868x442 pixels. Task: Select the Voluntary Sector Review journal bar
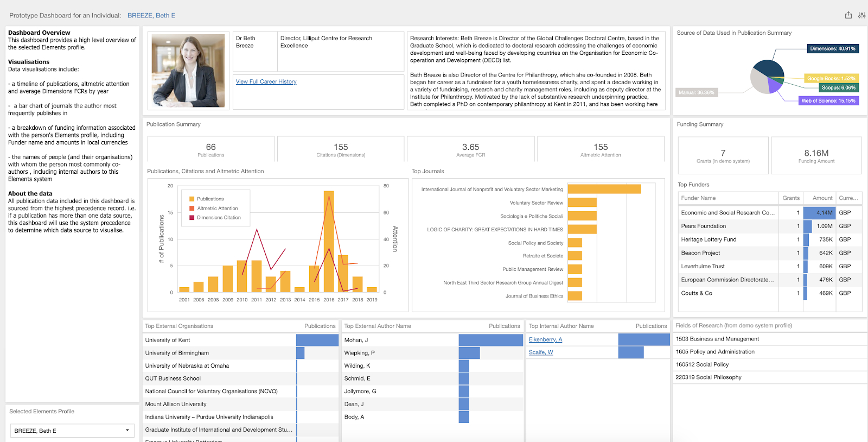(582, 203)
